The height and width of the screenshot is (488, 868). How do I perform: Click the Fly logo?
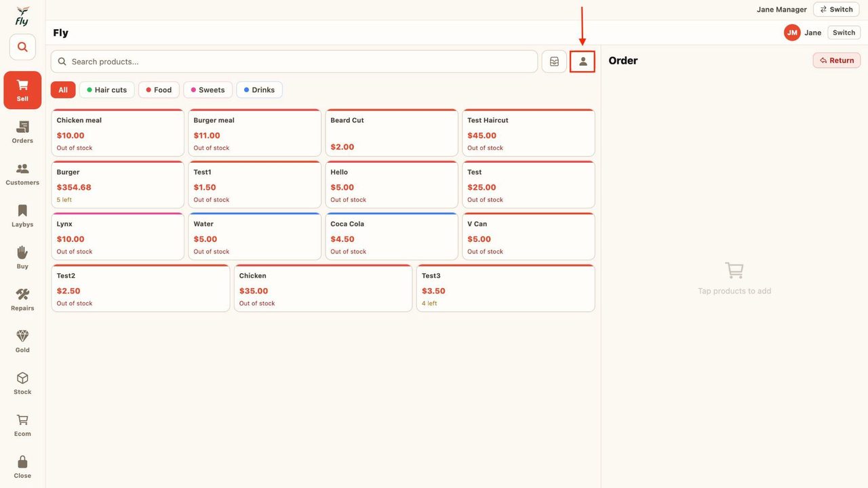pos(22,16)
